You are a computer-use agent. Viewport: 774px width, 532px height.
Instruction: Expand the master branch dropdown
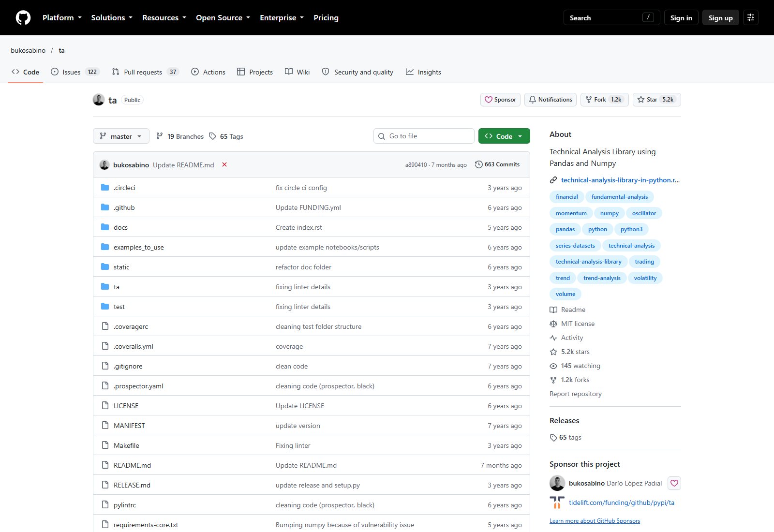(121, 136)
